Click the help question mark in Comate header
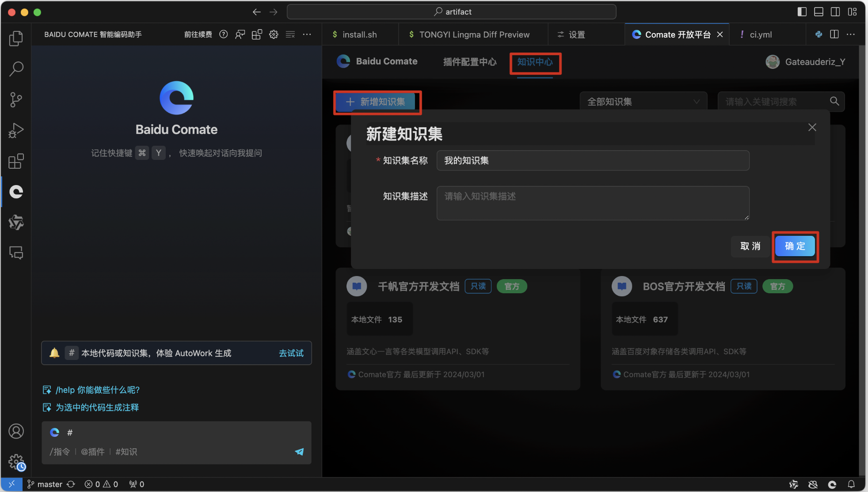Viewport: 868px width, 492px height. 224,34
